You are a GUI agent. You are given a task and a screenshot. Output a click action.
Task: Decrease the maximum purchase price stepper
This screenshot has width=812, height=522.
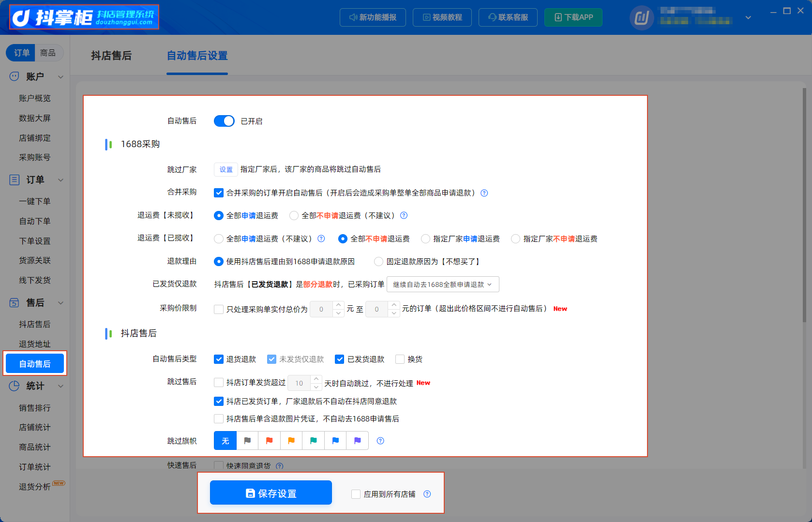click(394, 313)
